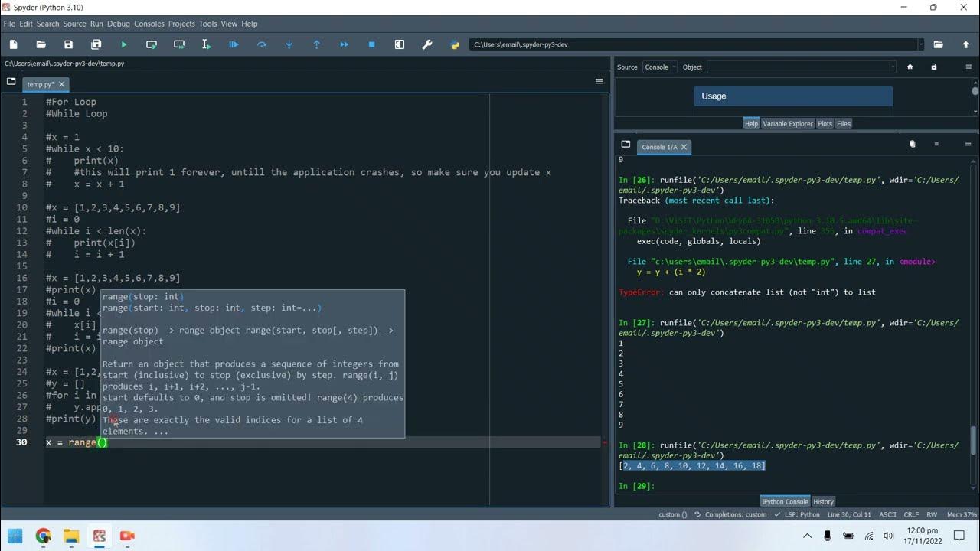Click the console vertical scrollbar
Viewport: 980px width, 551px height.
click(974, 442)
